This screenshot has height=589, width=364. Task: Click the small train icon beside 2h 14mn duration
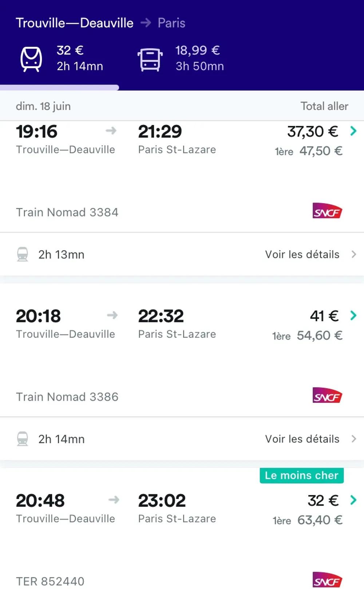23,439
